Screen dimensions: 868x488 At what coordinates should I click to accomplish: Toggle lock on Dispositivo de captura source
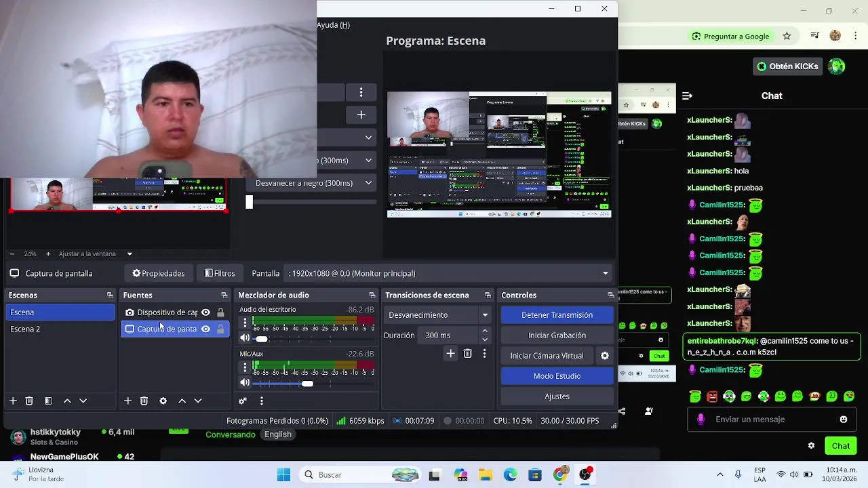220,312
